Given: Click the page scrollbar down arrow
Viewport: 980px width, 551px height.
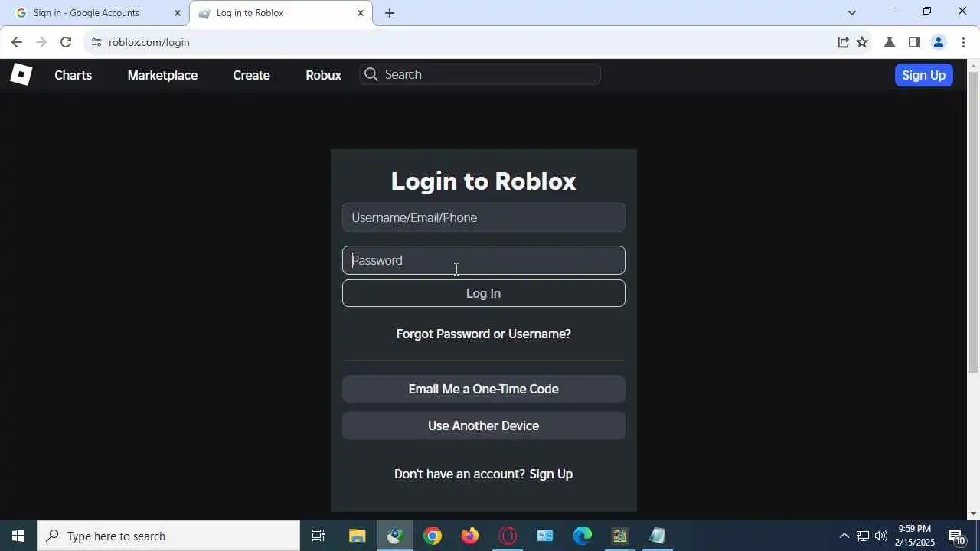Looking at the screenshot, I should pos(974,514).
